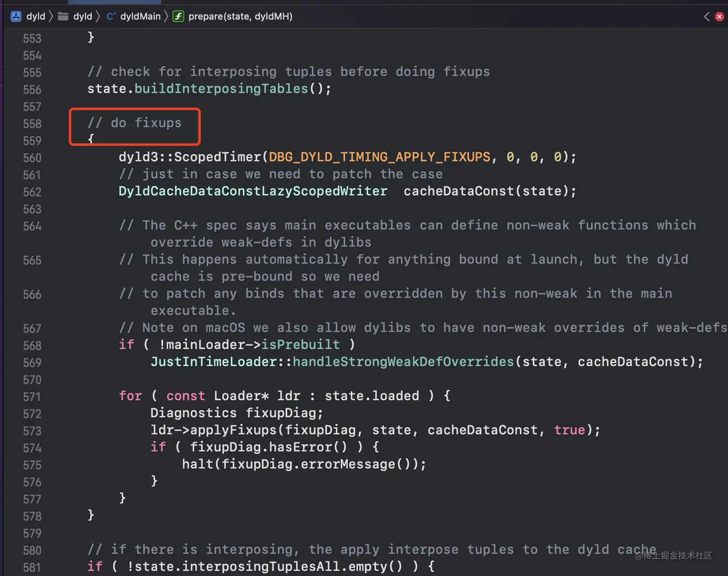Image resolution: width=728 pixels, height=576 pixels.
Task: Click the halt(fixupDiag.errorMessage()) call
Action: pyautogui.click(x=304, y=464)
